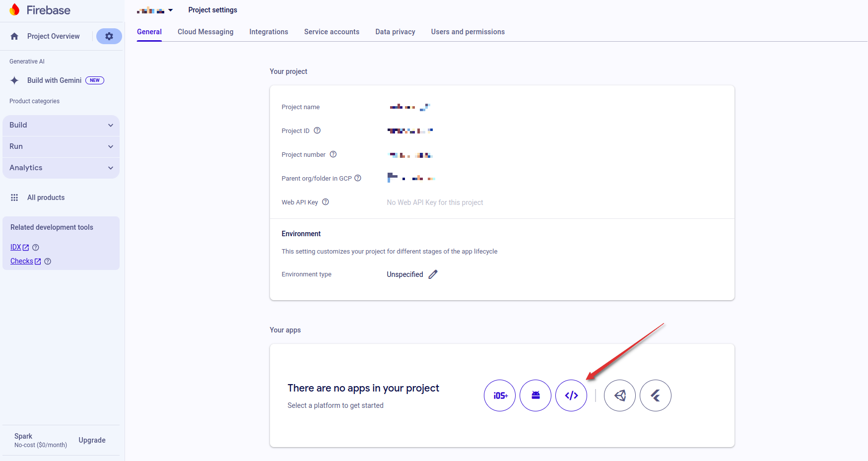Show help for Parent org/folder in GCP
868x461 pixels.
coord(358,178)
